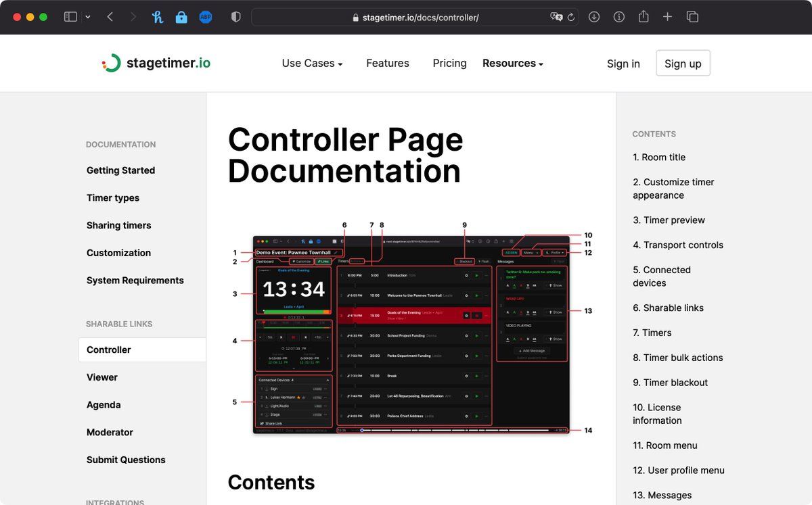Click the Sign up button
812x505 pixels.
(x=683, y=63)
